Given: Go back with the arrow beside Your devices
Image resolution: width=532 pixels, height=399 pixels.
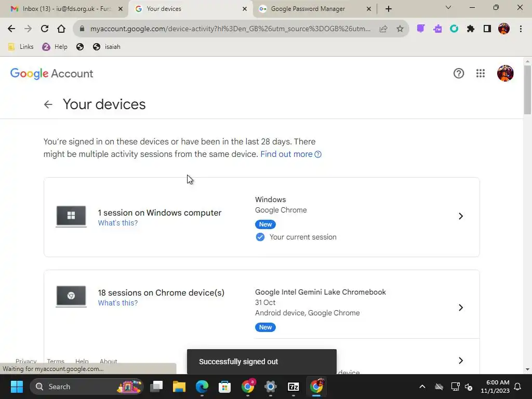Looking at the screenshot, I should (x=48, y=104).
